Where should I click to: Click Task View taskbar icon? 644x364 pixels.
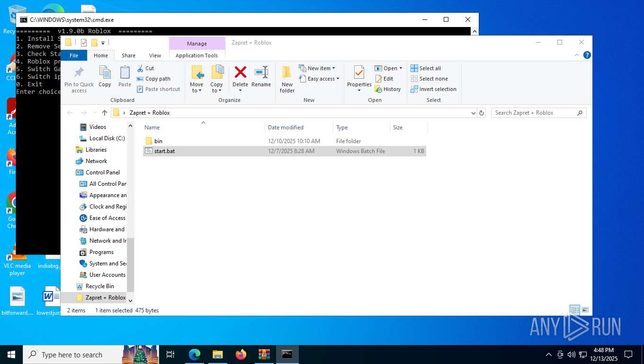pyautogui.click(x=170, y=355)
